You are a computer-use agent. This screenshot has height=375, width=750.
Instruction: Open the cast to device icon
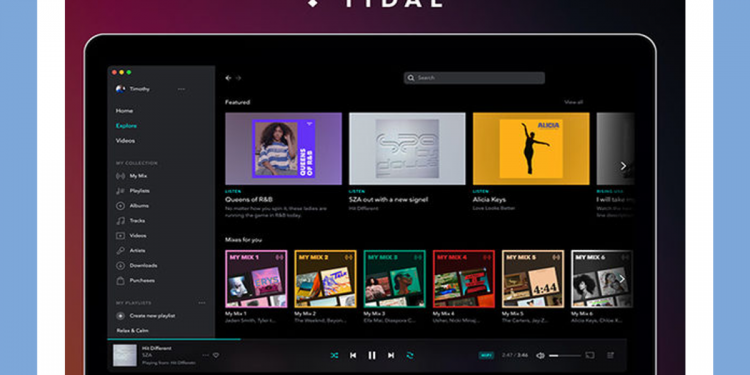point(590,355)
